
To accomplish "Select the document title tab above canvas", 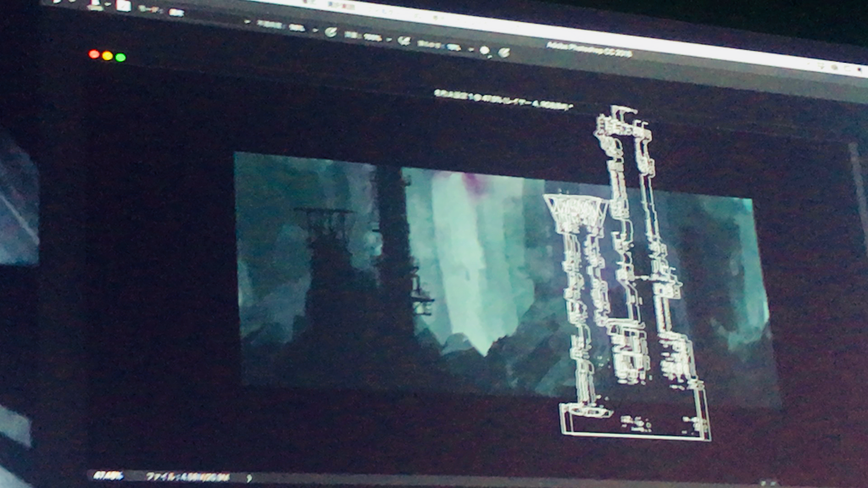I will 503,100.
